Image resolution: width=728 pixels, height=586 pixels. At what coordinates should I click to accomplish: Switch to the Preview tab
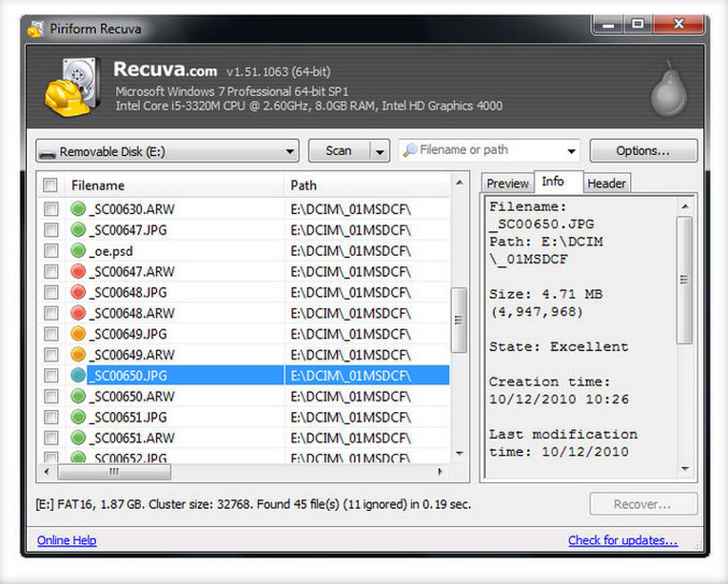coord(507,184)
